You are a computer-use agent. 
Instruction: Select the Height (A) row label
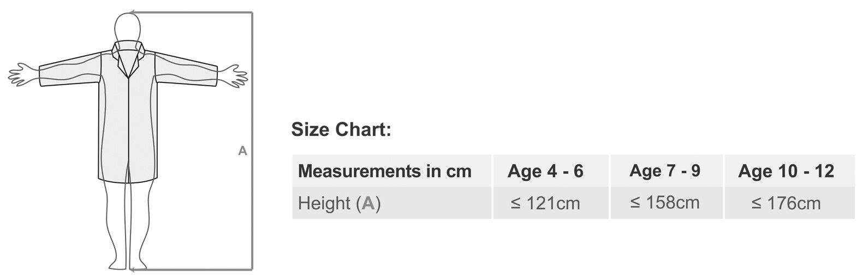click(339, 203)
